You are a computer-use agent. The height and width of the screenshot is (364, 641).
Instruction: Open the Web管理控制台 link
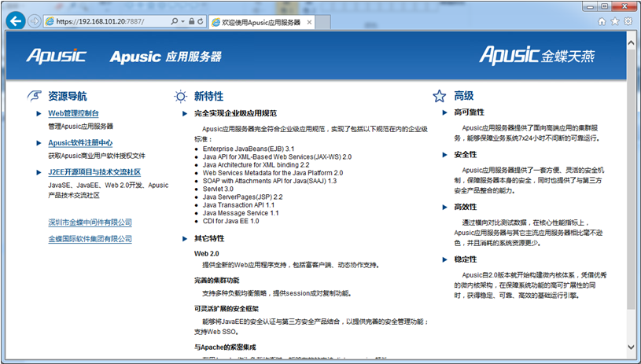(x=74, y=113)
